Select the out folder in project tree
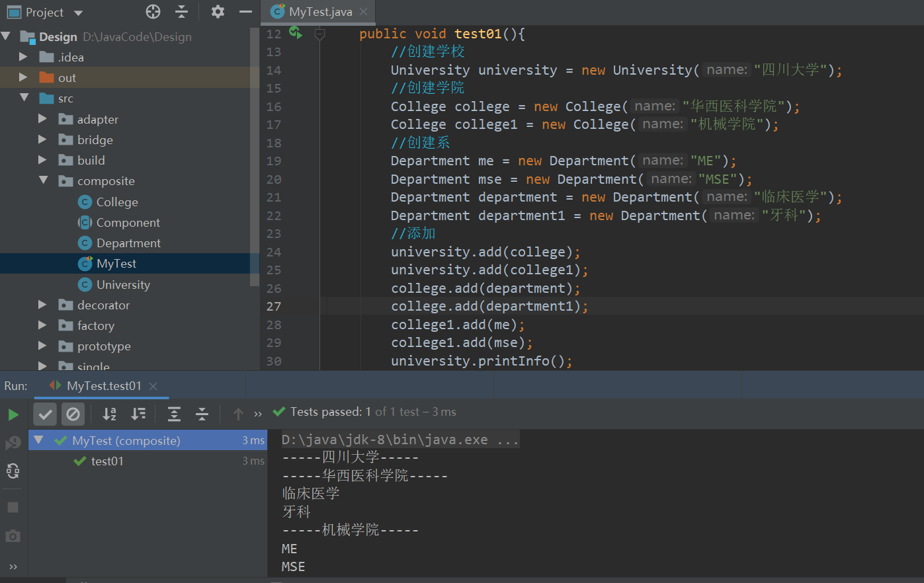This screenshot has width=924, height=583. pyautogui.click(x=125, y=77)
